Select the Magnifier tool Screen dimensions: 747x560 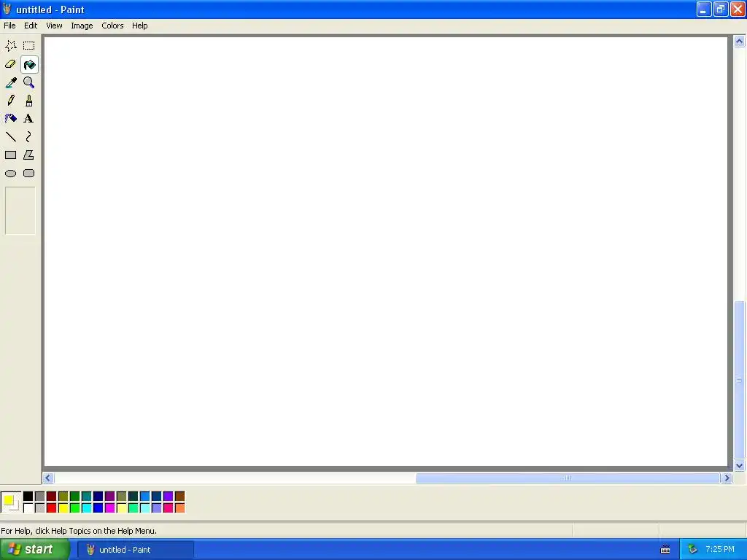[29, 83]
